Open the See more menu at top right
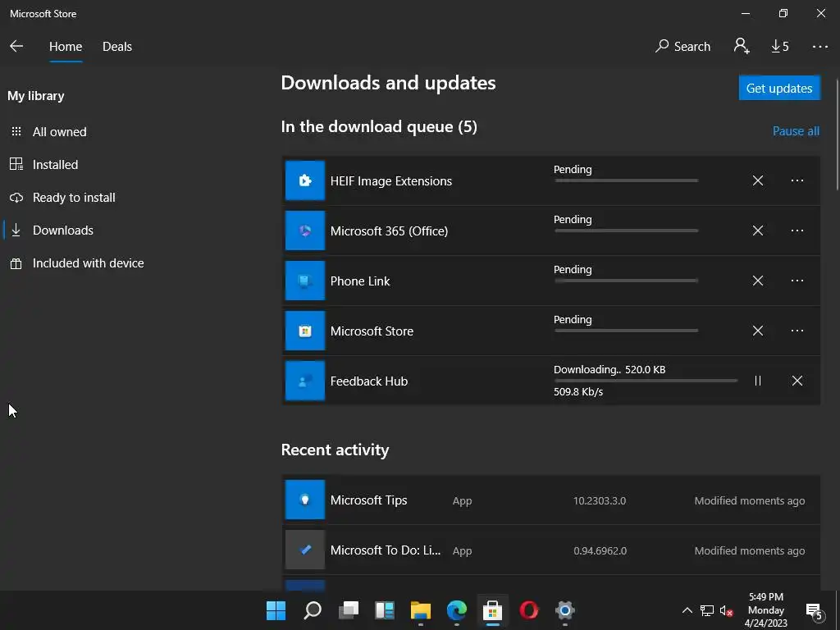 click(x=820, y=47)
